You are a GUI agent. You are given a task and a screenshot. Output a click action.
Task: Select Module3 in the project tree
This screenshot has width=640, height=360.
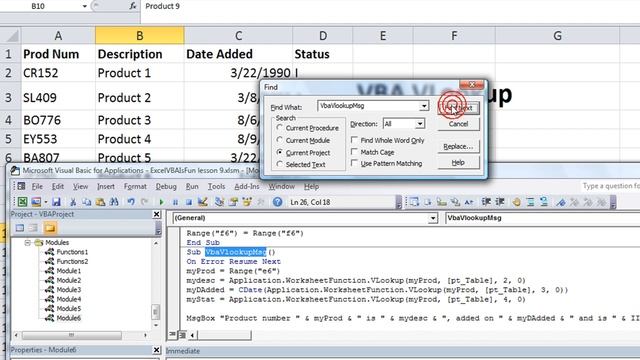pos(69,289)
